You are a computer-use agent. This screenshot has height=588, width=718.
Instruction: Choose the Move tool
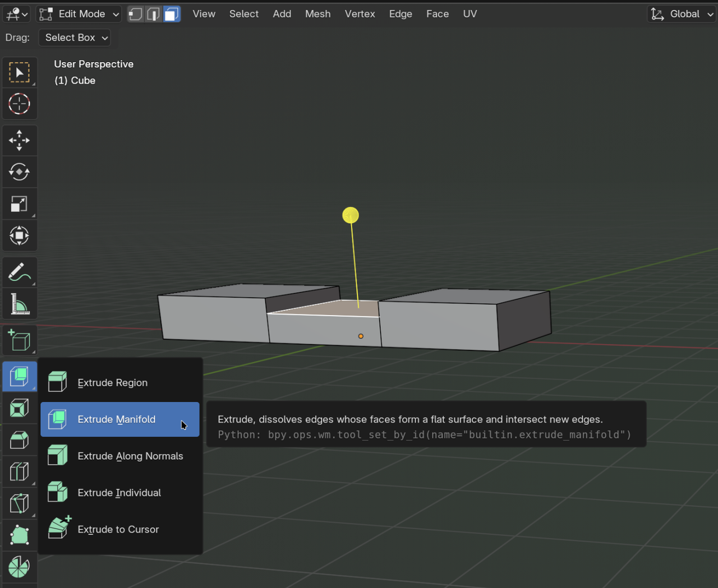pos(20,141)
